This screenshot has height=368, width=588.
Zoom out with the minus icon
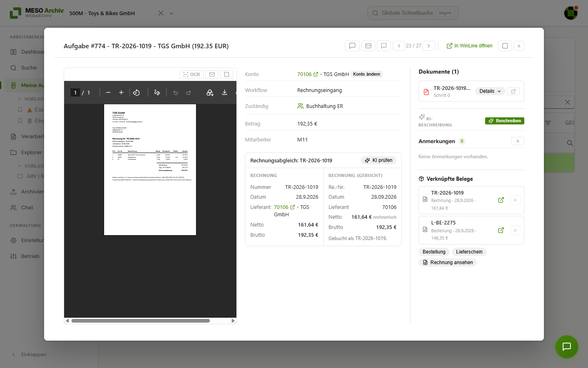108,93
